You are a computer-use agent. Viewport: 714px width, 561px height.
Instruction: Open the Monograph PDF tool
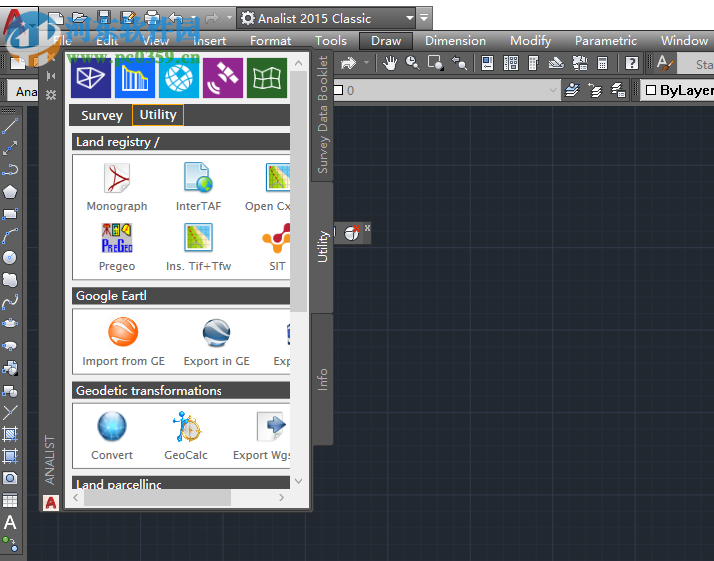(x=117, y=180)
